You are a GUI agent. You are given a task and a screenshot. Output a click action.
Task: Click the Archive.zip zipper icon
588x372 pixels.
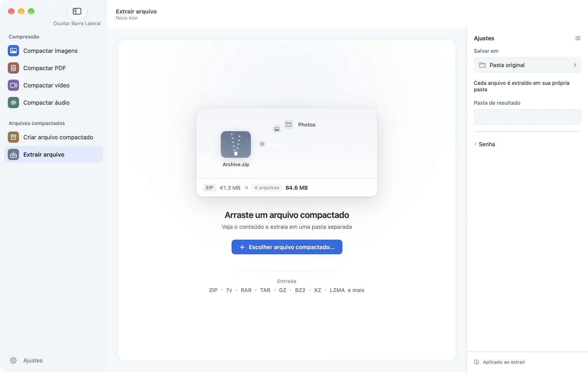(x=236, y=144)
